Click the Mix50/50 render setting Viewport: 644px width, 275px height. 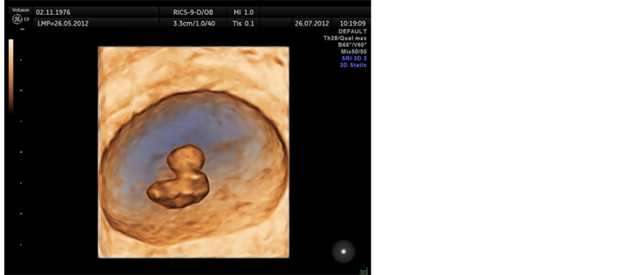pos(354,52)
